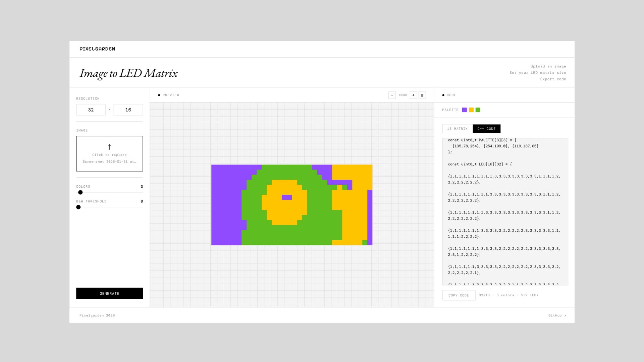Toggle the grid view icon
644x362 pixels.
click(x=422, y=95)
